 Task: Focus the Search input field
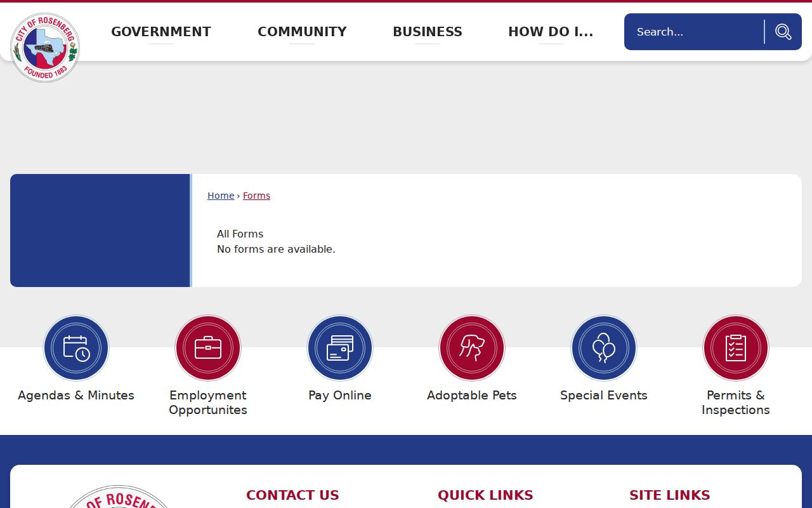point(695,32)
